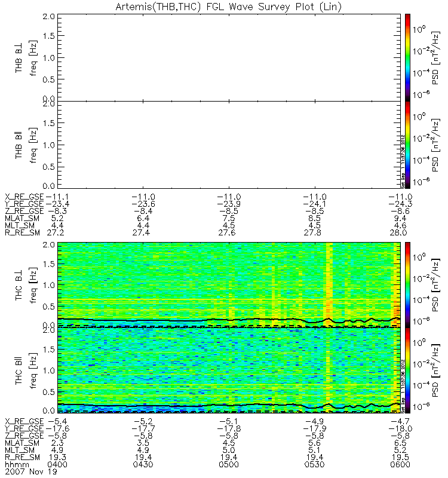448x478 pixels.
Task: Click the THC Y_RE_GSE value '-17.8'
Action: coord(229,428)
